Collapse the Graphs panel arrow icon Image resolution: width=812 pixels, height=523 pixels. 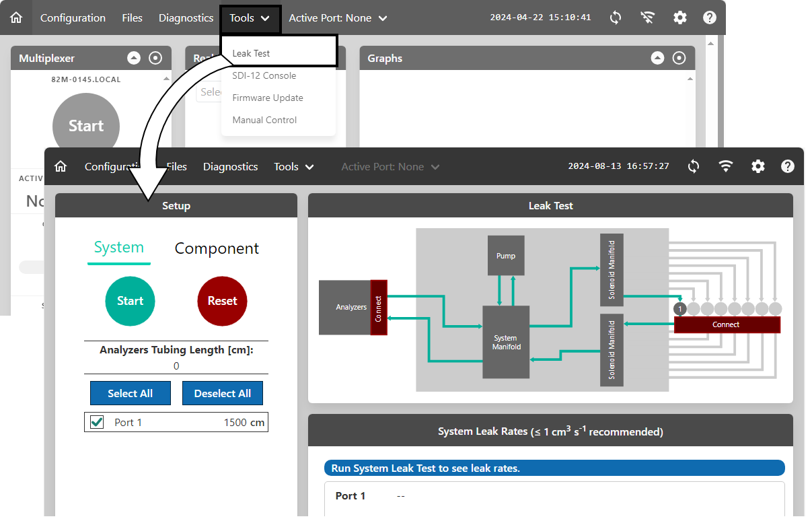[657, 58]
